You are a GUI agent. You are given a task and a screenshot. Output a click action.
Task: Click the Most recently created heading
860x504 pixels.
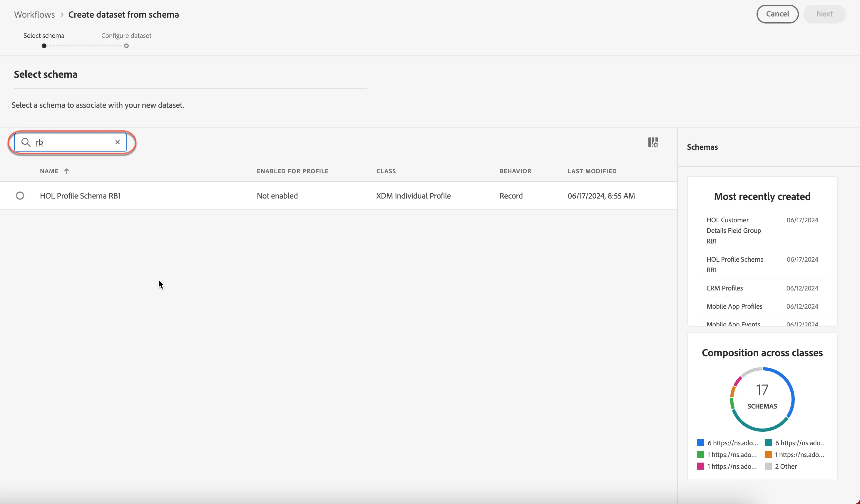point(762,196)
